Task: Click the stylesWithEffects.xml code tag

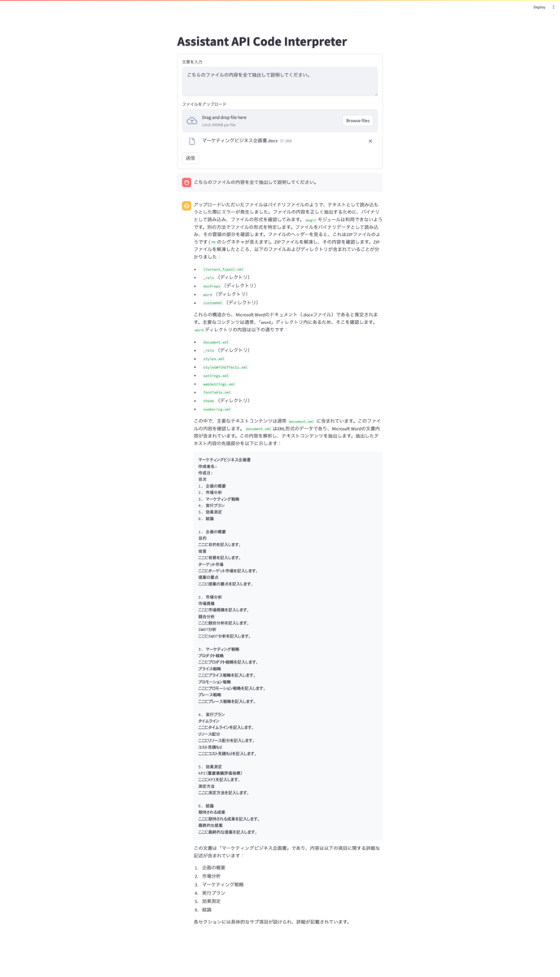Action: [x=225, y=367]
